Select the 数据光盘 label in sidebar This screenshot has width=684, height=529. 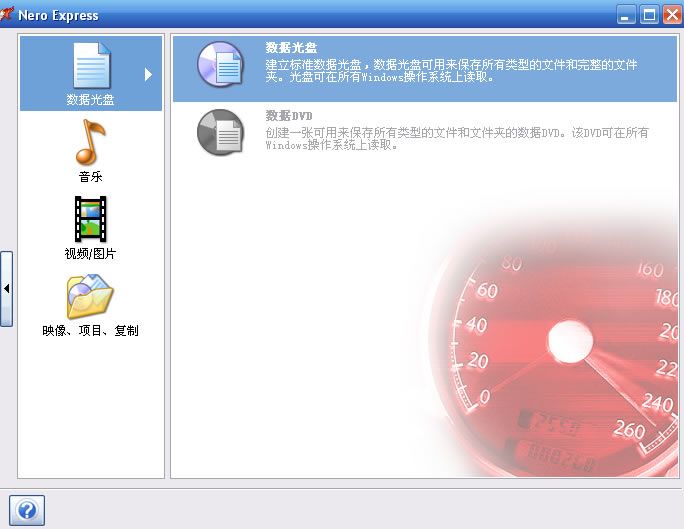(90, 100)
